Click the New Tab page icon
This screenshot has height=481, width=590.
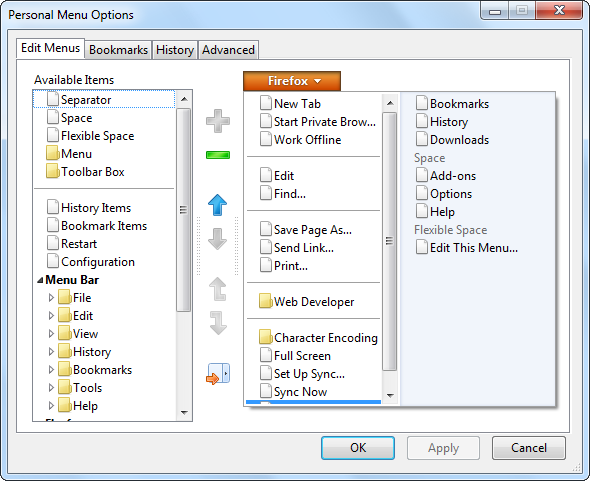(x=266, y=103)
